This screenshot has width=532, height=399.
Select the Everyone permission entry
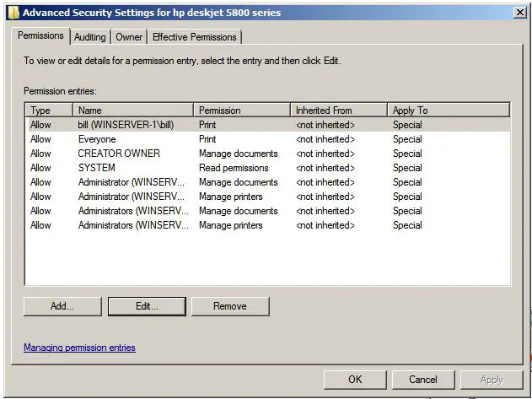coord(97,139)
